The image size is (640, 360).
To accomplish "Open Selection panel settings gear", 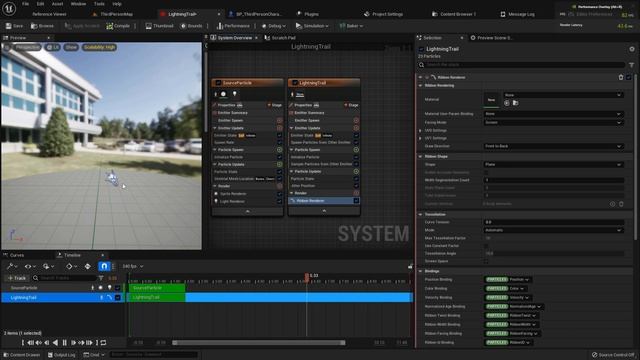I will click(632, 49).
